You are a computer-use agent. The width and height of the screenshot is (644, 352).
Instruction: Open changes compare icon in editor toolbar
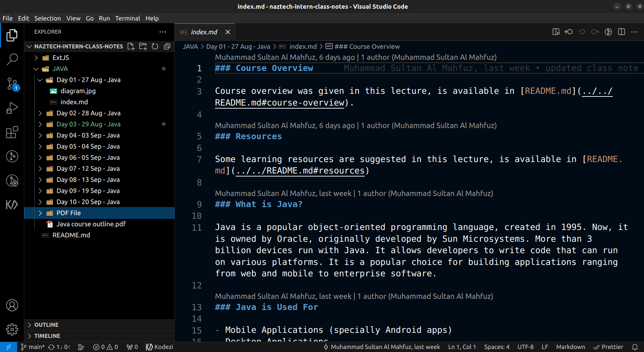569,32
